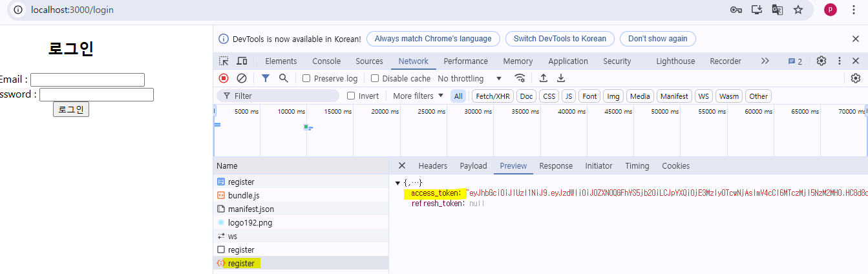Viewport: 868px width, 274px height.
Task: Switch to the Console tab
Action: click(326, 61)
